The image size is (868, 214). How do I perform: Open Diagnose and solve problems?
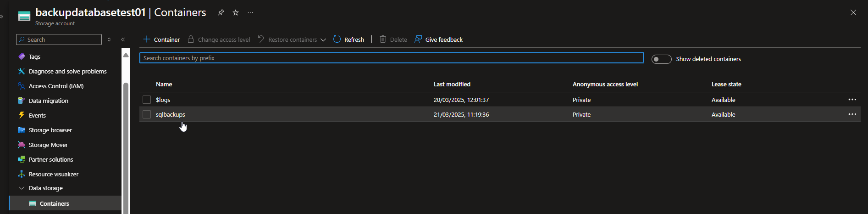(x=67, y=71)
